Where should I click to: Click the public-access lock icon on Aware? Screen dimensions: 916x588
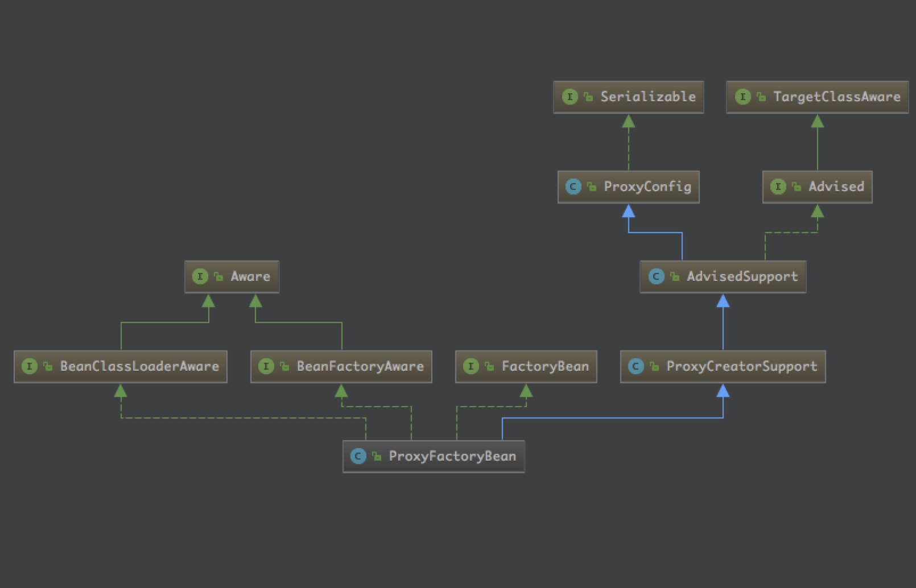219,277
